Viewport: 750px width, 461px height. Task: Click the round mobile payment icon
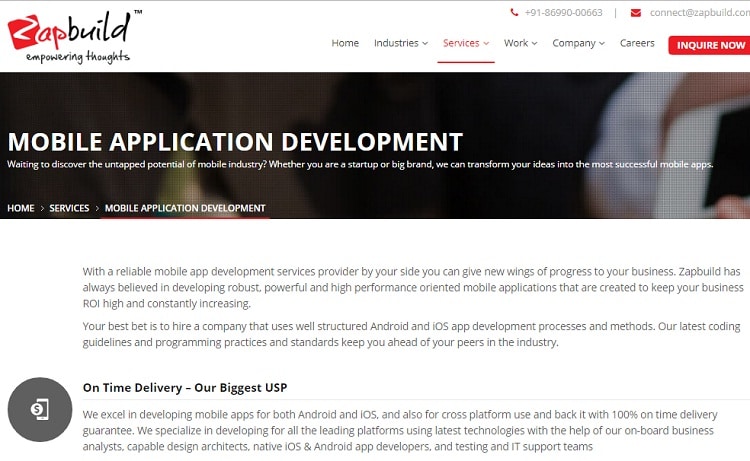coord(40,409)
